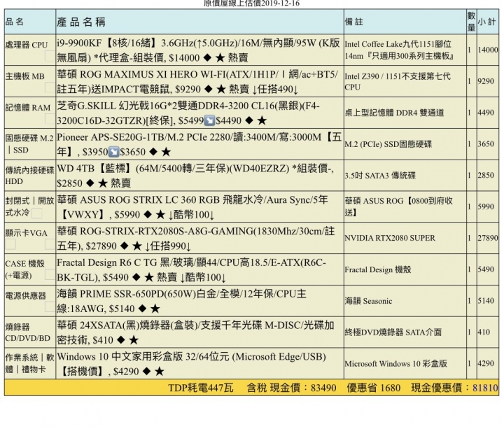Click the 小計 column header

(x=486, y=22)
